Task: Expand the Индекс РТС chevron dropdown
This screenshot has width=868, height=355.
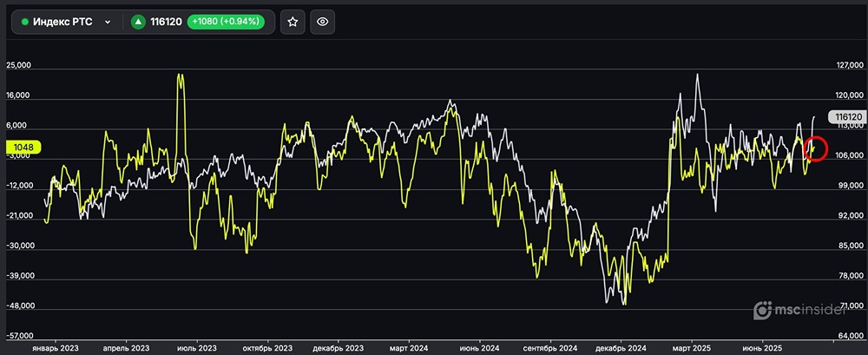Action: [x=108, y=23]
